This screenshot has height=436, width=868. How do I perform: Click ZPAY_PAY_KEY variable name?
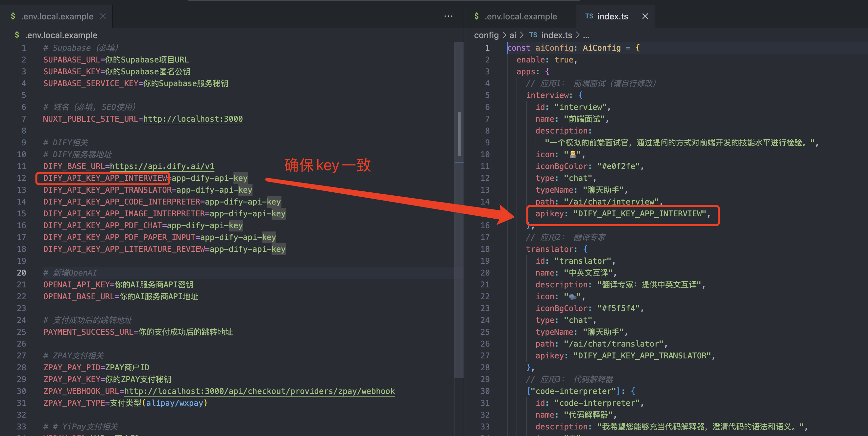[71, 379]
